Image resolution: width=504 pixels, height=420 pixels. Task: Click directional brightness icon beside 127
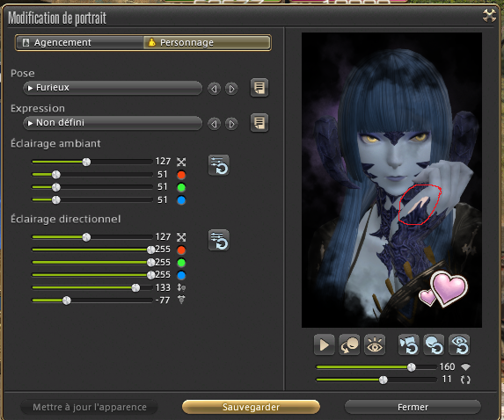181,237
